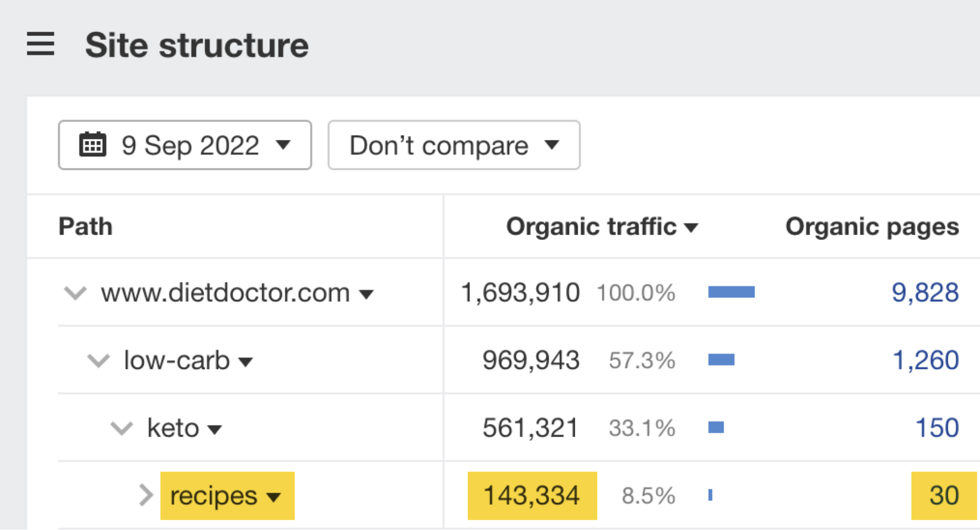This screenshot has height=530, width=980.
Task: Open the 9,828 organic pages link
Action: (925, 293)
